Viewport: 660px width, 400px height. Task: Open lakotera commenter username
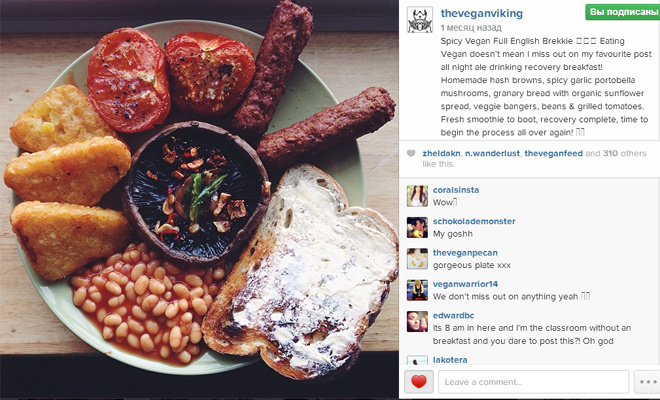pos(450,360)
